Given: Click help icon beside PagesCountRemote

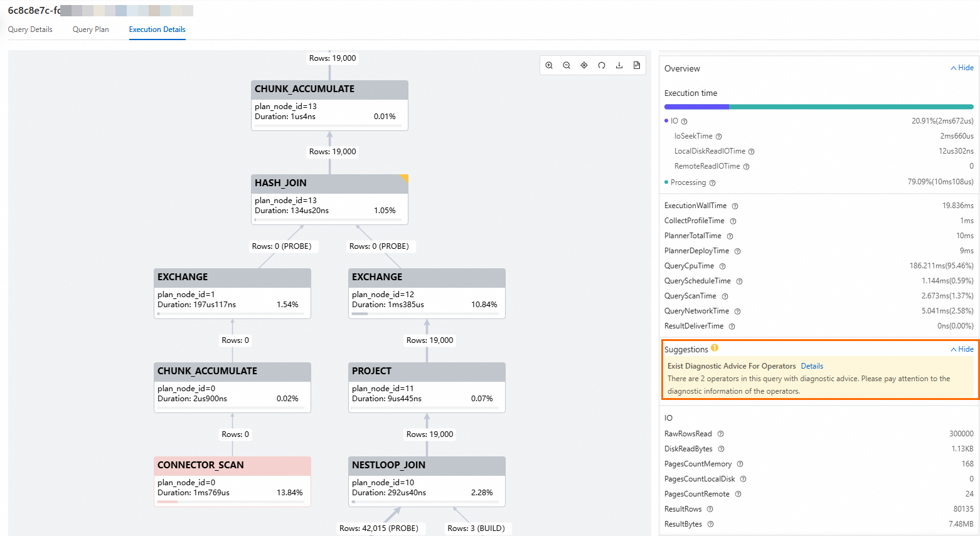Looking at the screenshot, I should click(738, 494).
